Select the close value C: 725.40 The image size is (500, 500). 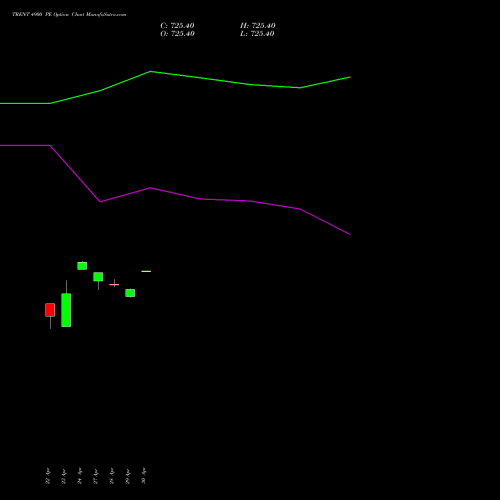tap(177, 26)
